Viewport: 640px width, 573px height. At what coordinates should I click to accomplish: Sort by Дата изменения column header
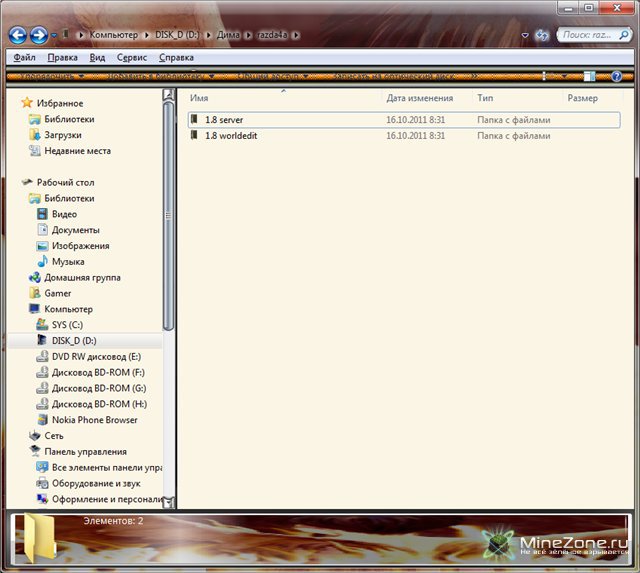419,98
